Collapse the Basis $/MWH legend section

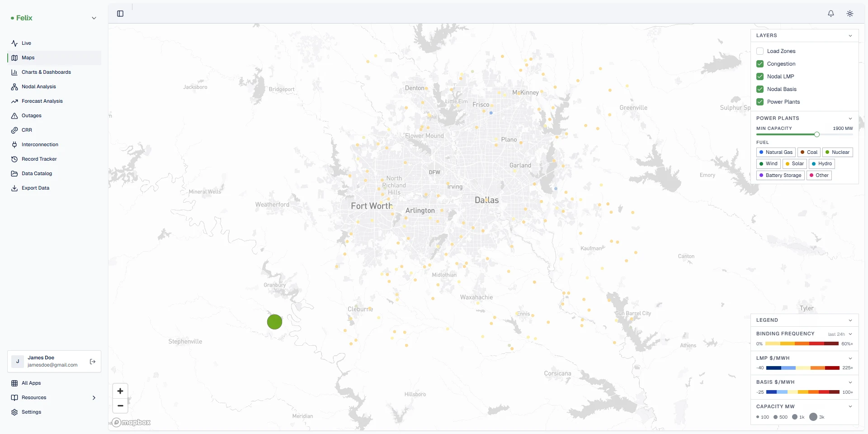[x=850, y=382]
